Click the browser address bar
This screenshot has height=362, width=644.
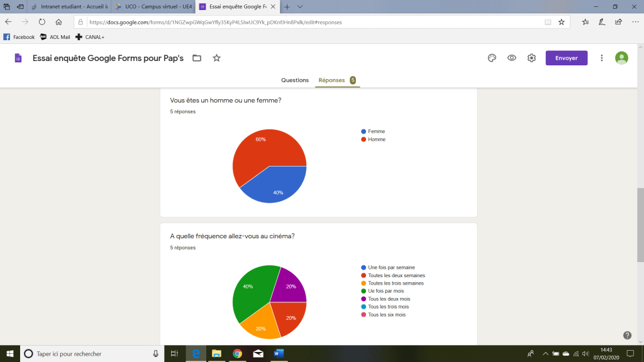(308, 21)
